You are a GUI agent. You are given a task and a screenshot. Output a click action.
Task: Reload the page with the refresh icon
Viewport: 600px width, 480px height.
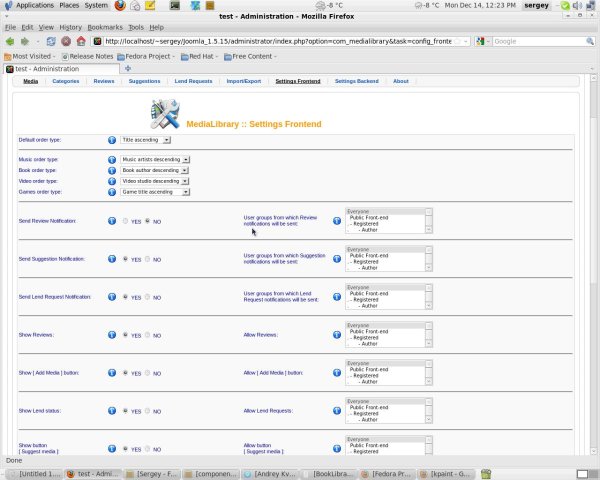pyautogui.click(x=51, y=41)
